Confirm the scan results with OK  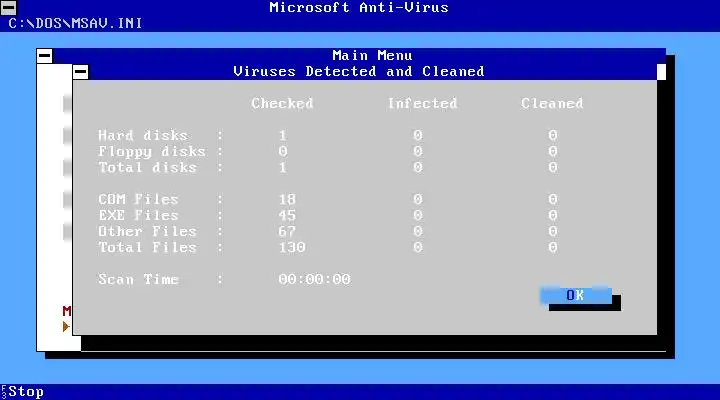[x=576, y=295]
